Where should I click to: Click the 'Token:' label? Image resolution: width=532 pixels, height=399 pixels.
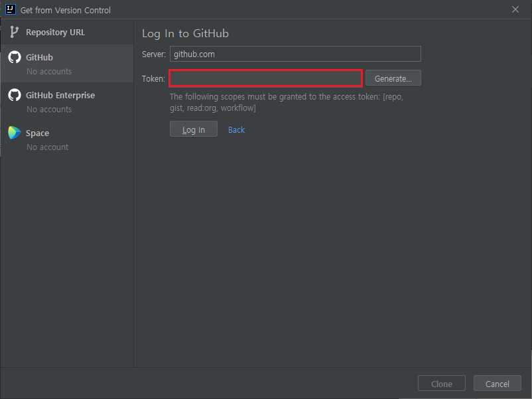[153, 79]
